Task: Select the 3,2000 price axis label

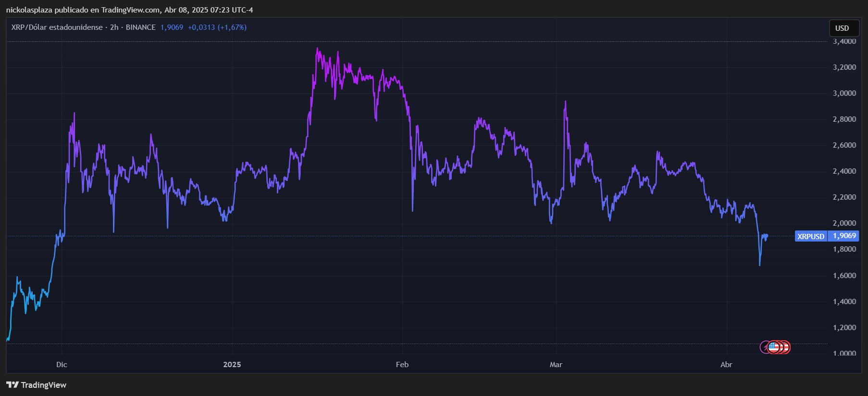Action: [844, 67]
